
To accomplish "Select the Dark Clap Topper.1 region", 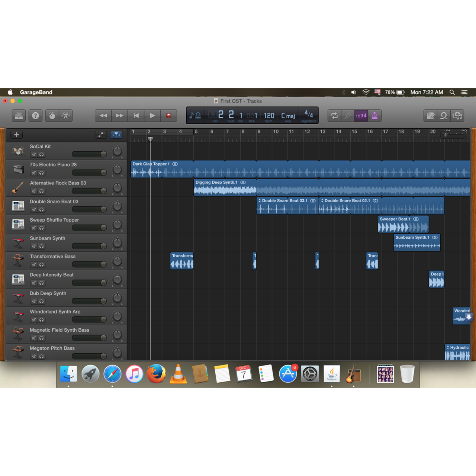I will (x=300, y=169).
